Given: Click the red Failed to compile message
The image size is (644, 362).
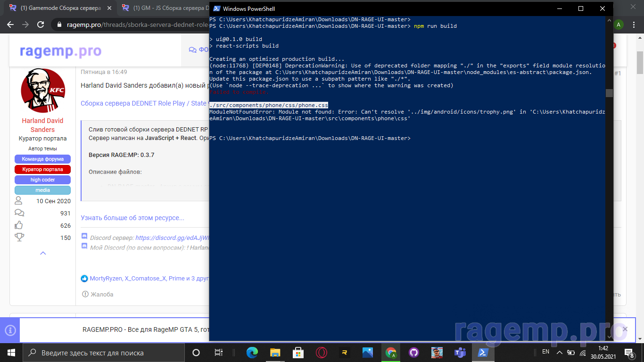Looking at the screenshot, I should (x=239, y=92).
